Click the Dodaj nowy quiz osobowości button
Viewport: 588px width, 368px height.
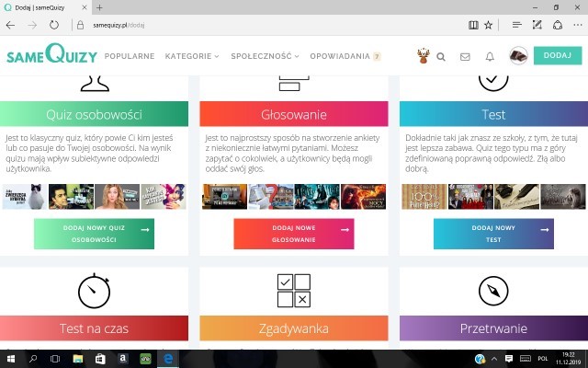click(94, 234)
